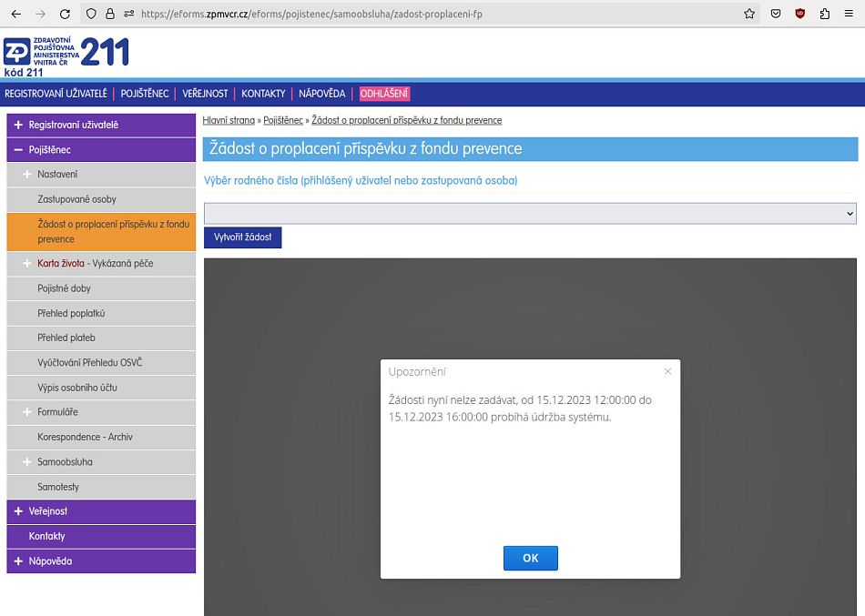Click the Vytvořit žádost button
Viewport: 865px width, 616px height.
point(242,237)
